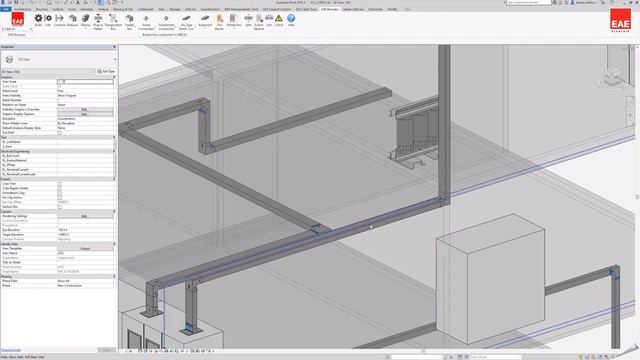640x360 pixels.
Task: Click the EAE logo in the ribbon
Action: 17,19
